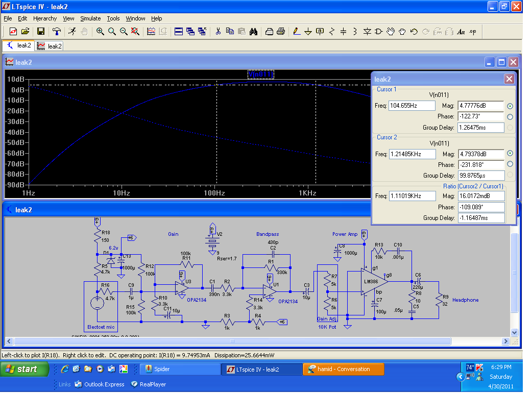Click the V(n011) trace label
This screenshot has height=393, width=532.
260,74
